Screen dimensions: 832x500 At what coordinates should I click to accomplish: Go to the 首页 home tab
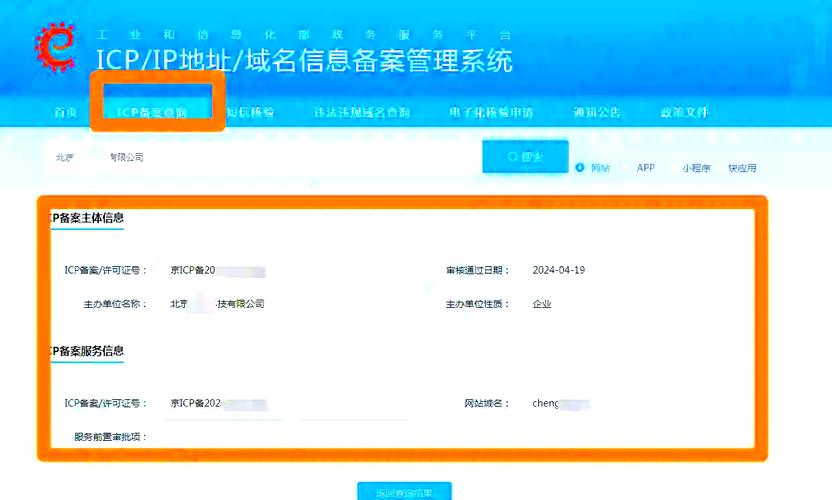(65, 113)
